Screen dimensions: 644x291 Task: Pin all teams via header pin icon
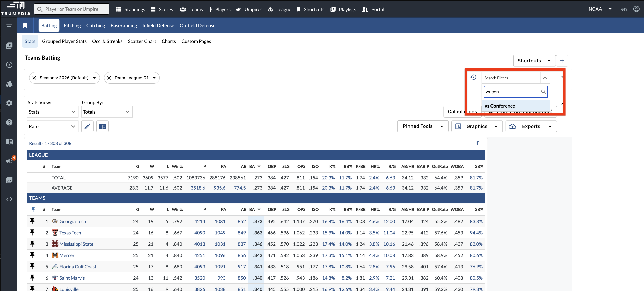point(33,209)
